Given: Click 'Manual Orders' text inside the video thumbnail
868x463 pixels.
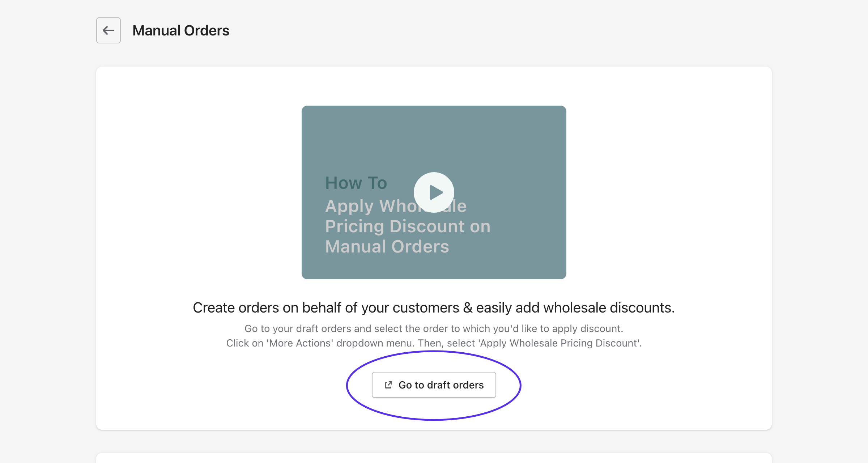Looking at the screenshot, I should tap(387, 247).
